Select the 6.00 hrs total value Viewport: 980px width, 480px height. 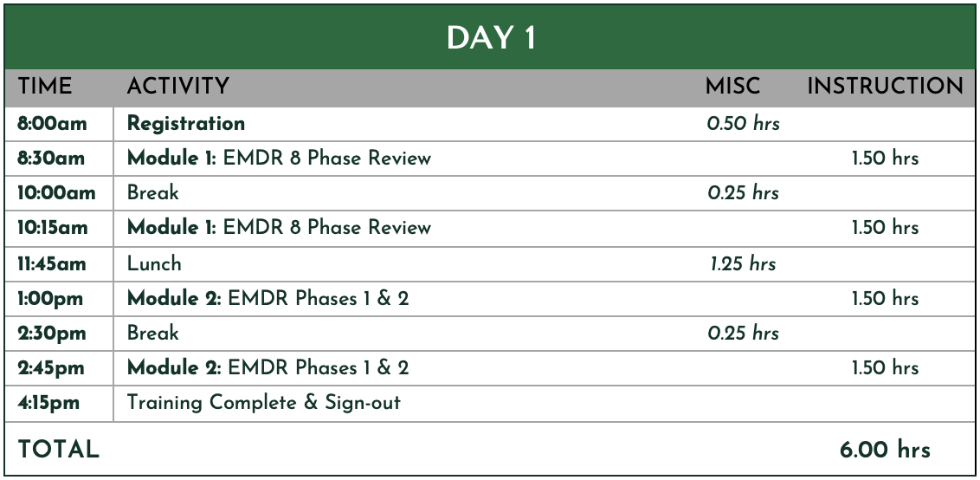(x=885, y=450)
